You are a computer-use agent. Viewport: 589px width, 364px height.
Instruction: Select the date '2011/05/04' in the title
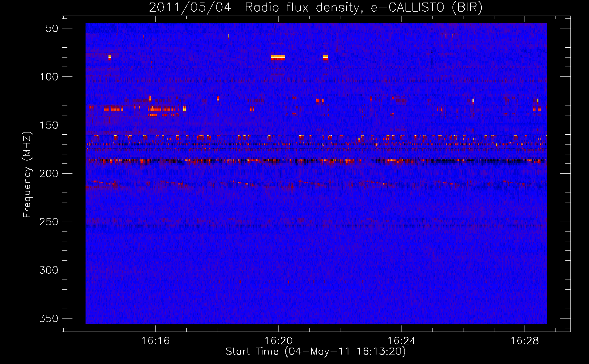(190, 7)
